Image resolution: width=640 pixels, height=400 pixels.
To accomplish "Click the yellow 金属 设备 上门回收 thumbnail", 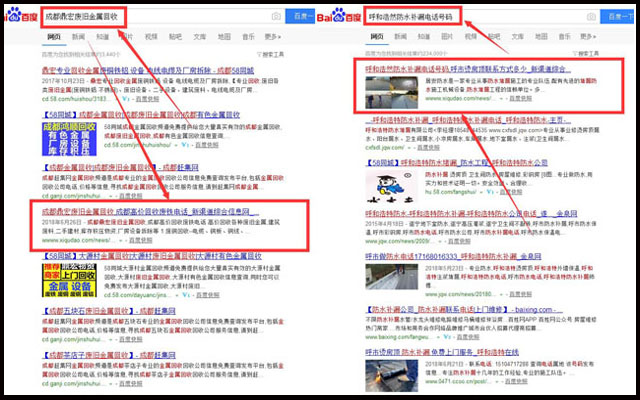I will pos(69,280).
